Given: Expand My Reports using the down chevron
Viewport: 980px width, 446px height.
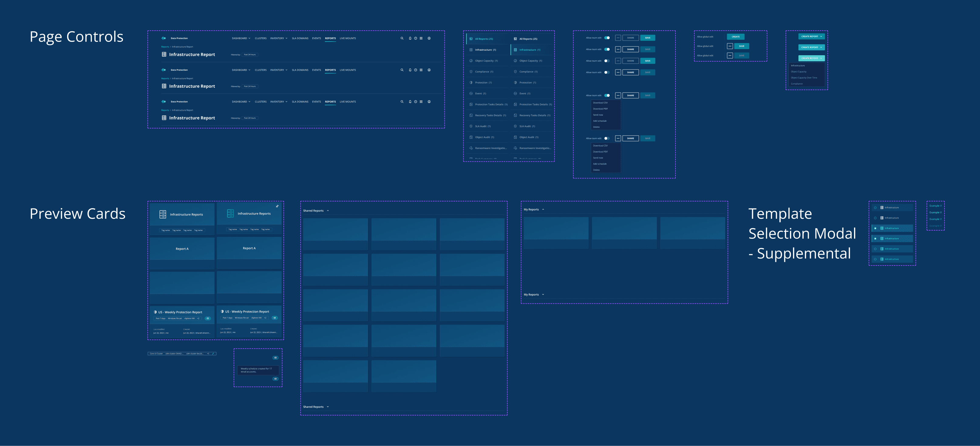Looking at the screenshot, I should tap(543, 295).
